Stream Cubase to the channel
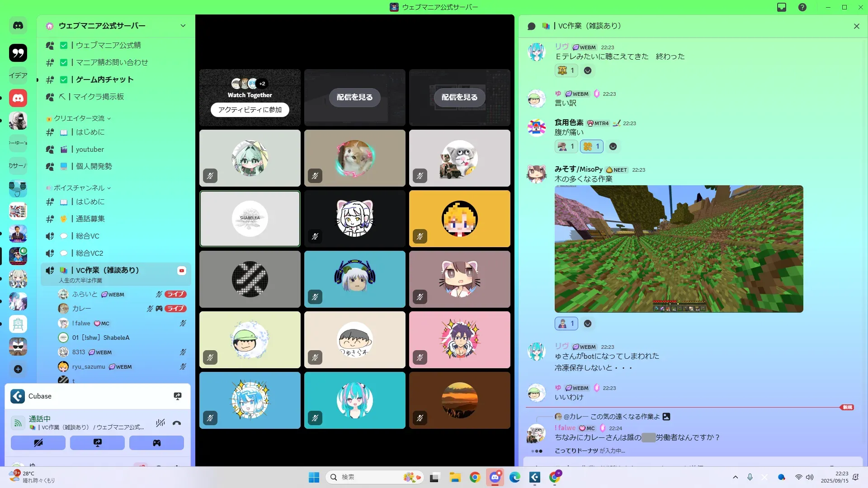 tap(178, 396)
